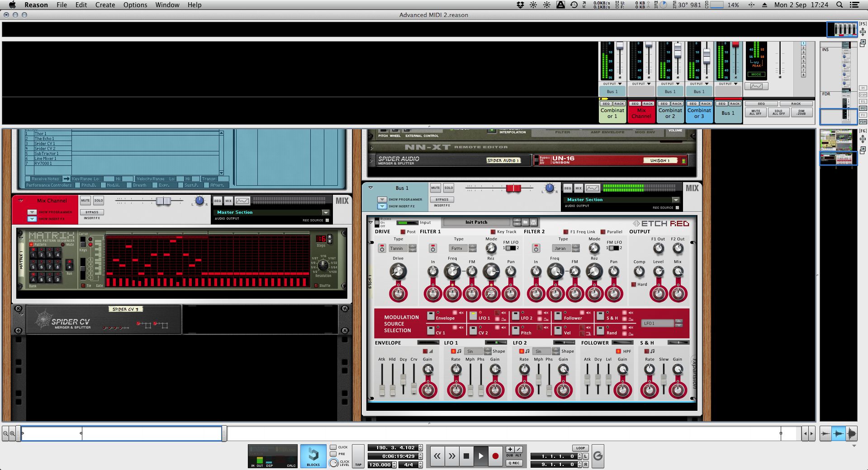Mute the Mix Channel device
Viewport: 868px width, 470px height.
tap(85, 200)
